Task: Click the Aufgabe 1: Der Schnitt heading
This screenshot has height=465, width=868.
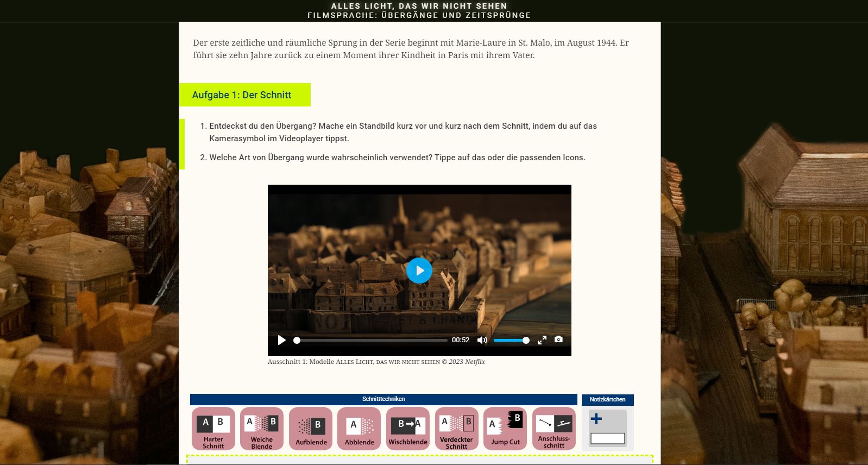Action: pos(245,95)
